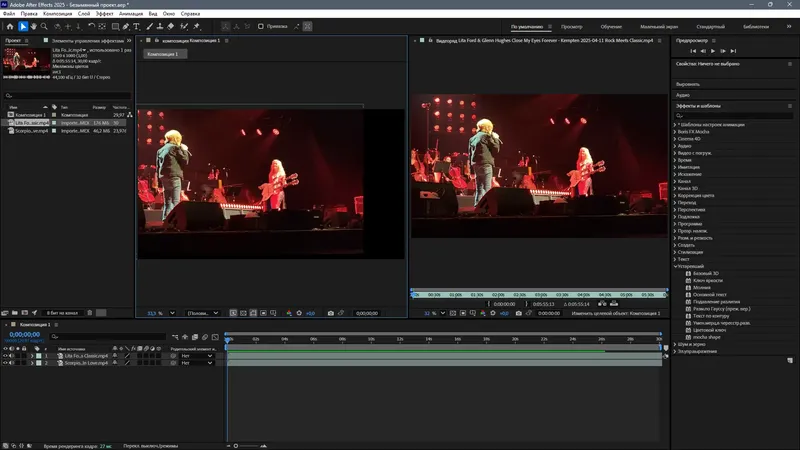The image size is (800, 450).
Task: Select the Hand tool in the toolbar
Action: (35, 27)
